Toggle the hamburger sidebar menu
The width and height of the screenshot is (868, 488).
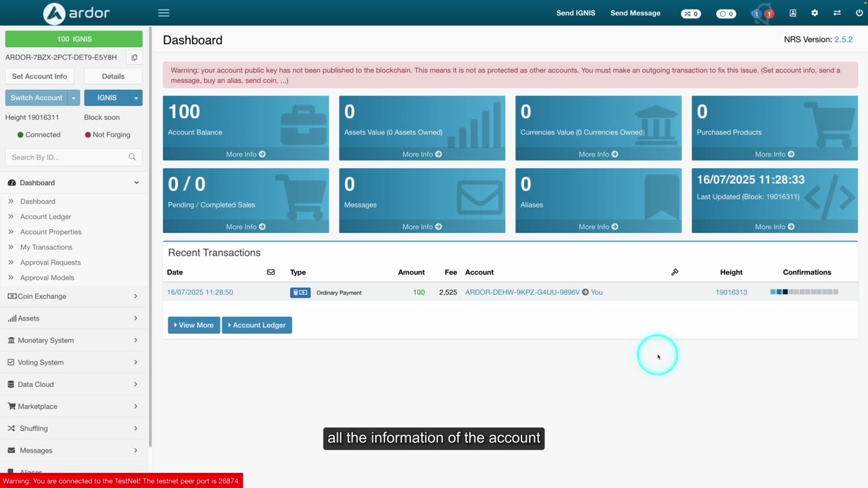point(163,13)
